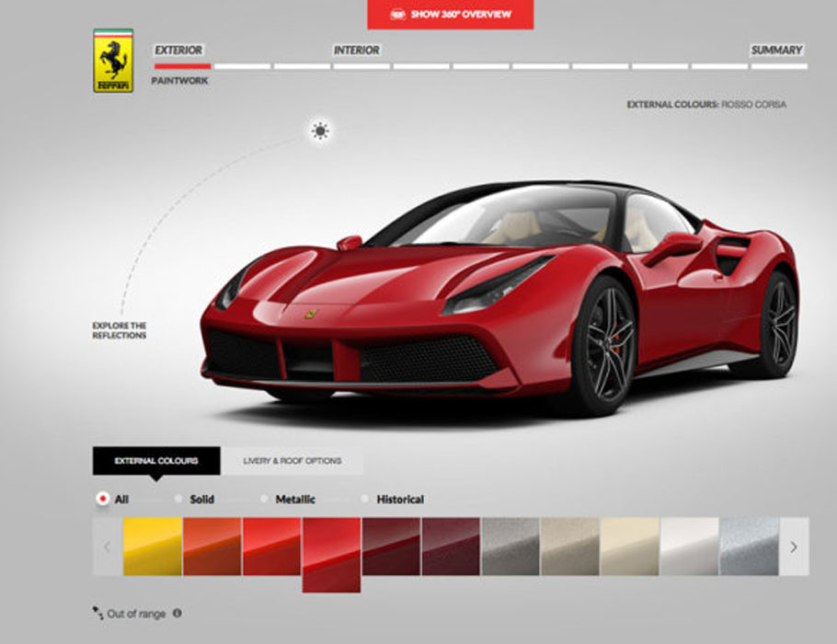837x644 pixels.
Task: Go to the Interior configuration step
Action: (356, 51)
